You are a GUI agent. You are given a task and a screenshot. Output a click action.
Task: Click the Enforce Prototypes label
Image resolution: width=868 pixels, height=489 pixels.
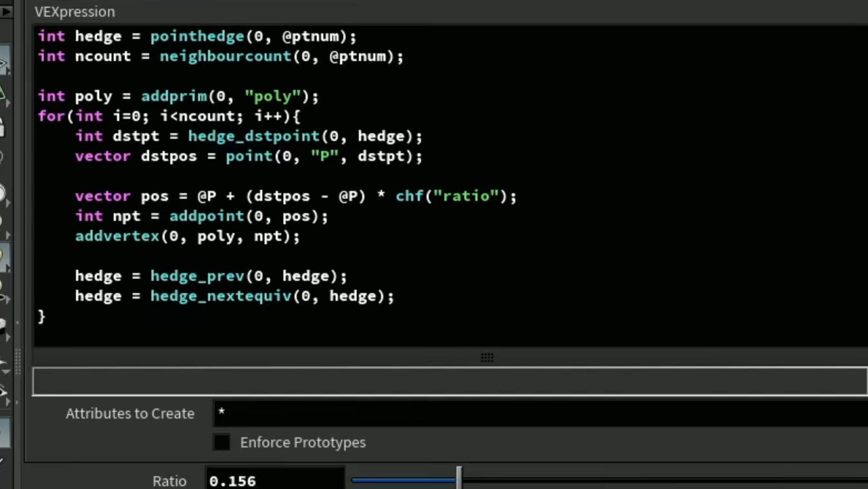(x=303, y=442)
